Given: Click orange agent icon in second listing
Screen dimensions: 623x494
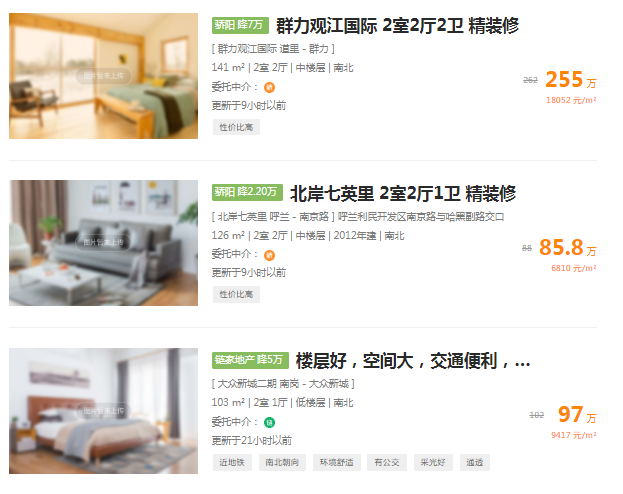Looking at the screenshot, I should [x=269, y=255].
